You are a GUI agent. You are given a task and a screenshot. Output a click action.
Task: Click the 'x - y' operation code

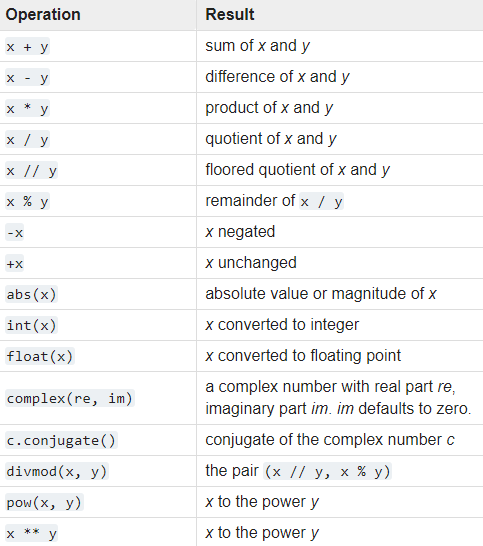[x=28, y=77]
